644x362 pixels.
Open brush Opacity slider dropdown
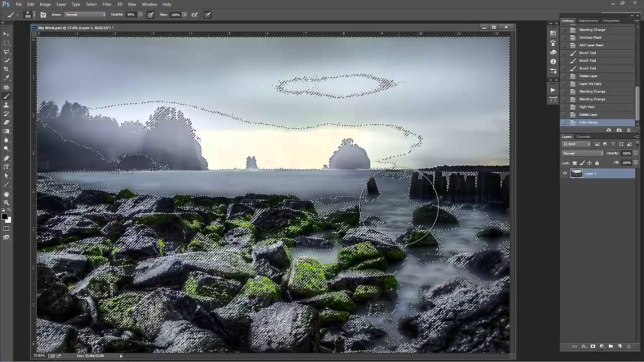point(140,15)
